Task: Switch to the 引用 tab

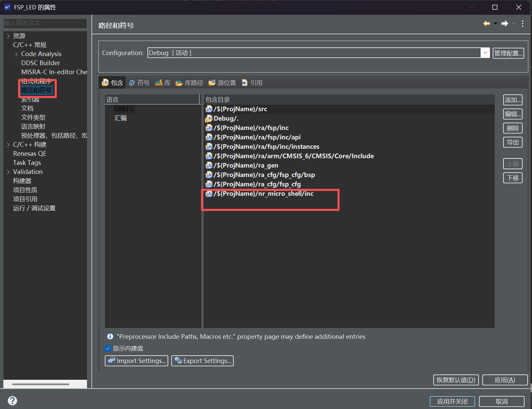Action: [252, 83]
